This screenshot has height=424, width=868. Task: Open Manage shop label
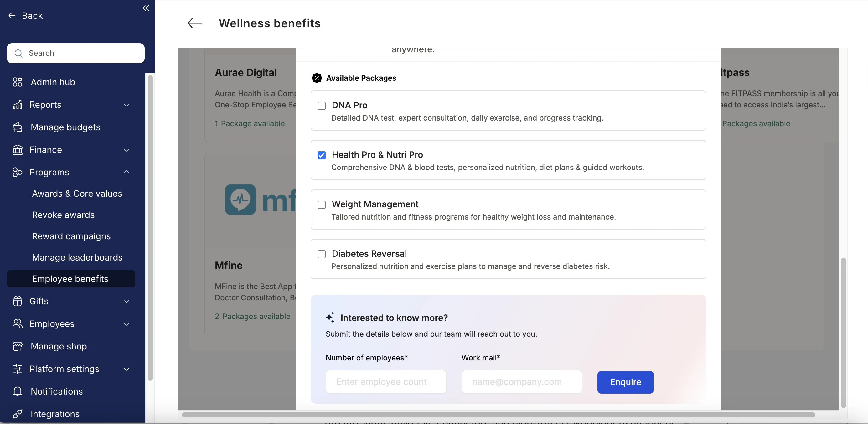pyautogui.click(x=59, y=346)
